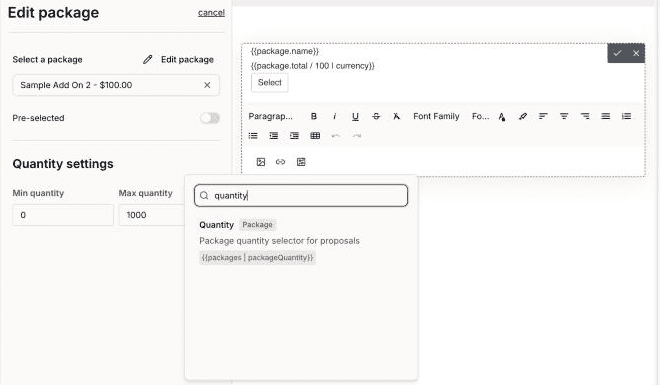Insert an image into the block
Image resolution: width=660 pixels, height=385 pixels.
pyautogui.click(x=261, y=162)
